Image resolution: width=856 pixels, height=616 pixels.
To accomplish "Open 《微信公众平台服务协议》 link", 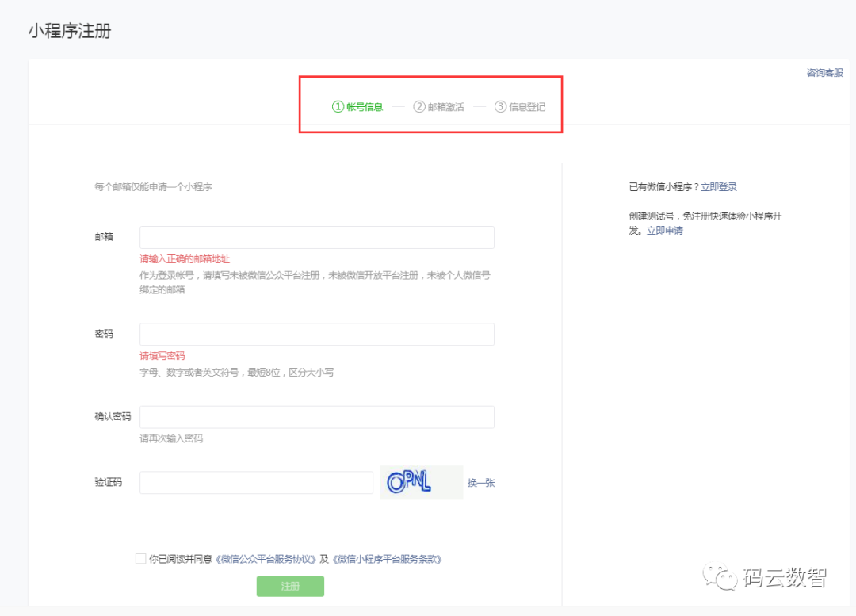I will point(266,559).
